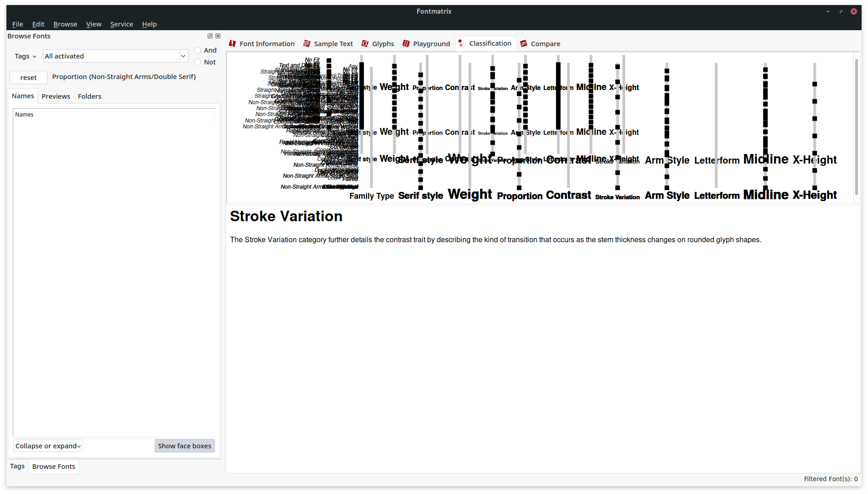Viewport: 868px width, 494px height.
Task: Select the Glyphs alpha icon
Action: 364,43
